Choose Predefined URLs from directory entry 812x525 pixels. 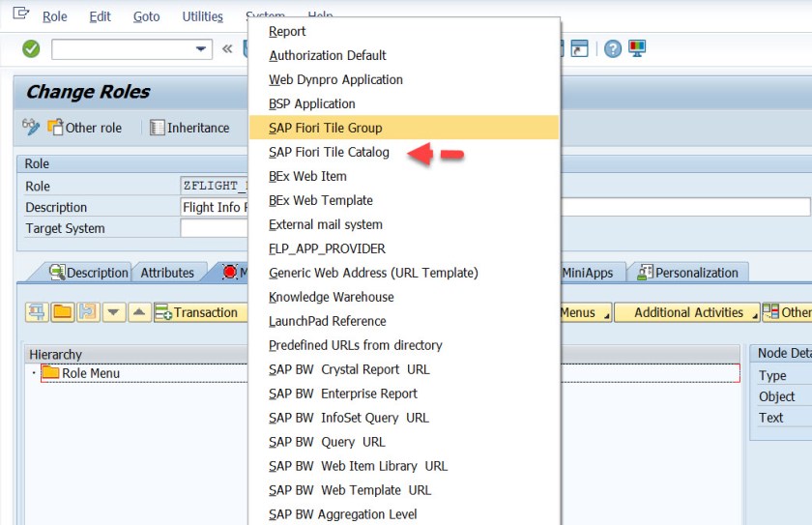point(404,345)
